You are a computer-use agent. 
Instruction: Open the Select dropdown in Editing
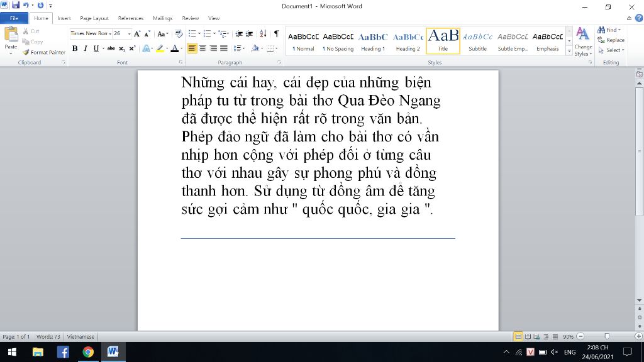[x=611, y=50]
